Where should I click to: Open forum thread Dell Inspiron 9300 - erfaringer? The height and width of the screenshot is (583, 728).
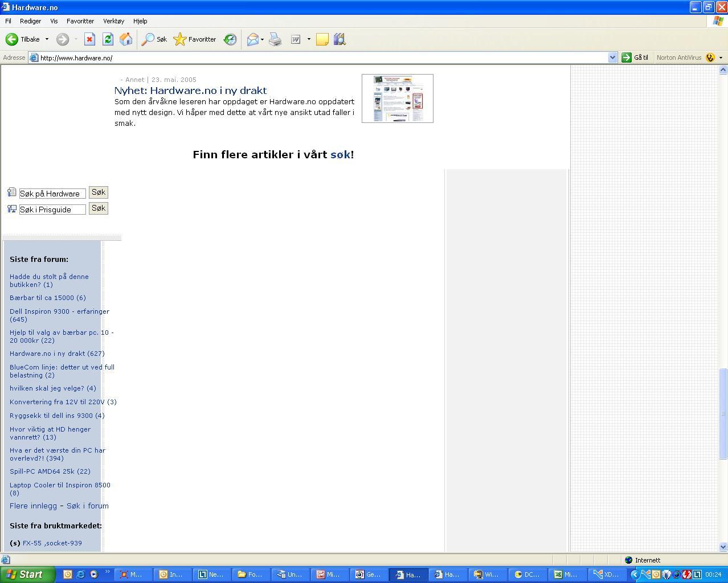point(59,315)
